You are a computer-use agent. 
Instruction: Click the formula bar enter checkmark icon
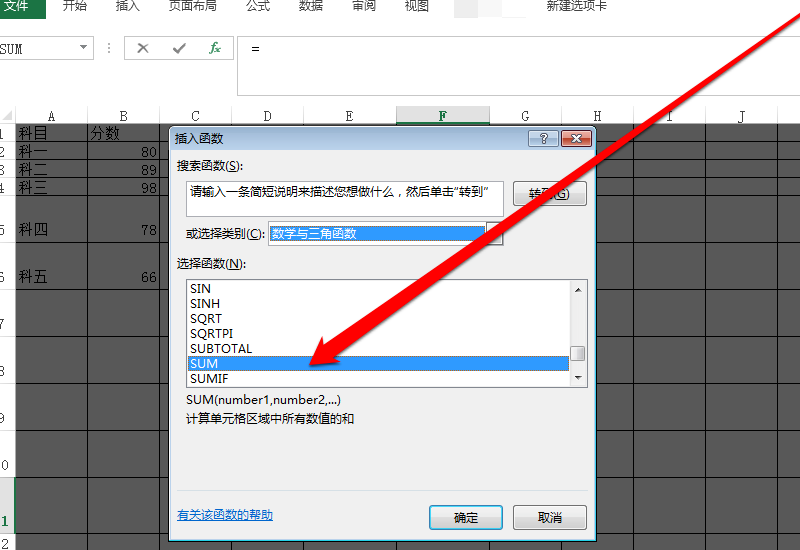coord(179,48)
